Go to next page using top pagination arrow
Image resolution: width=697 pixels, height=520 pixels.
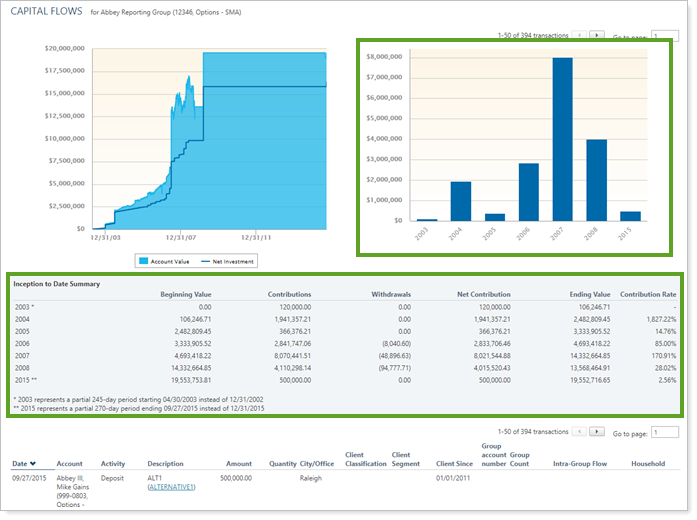tap(597, 35)
